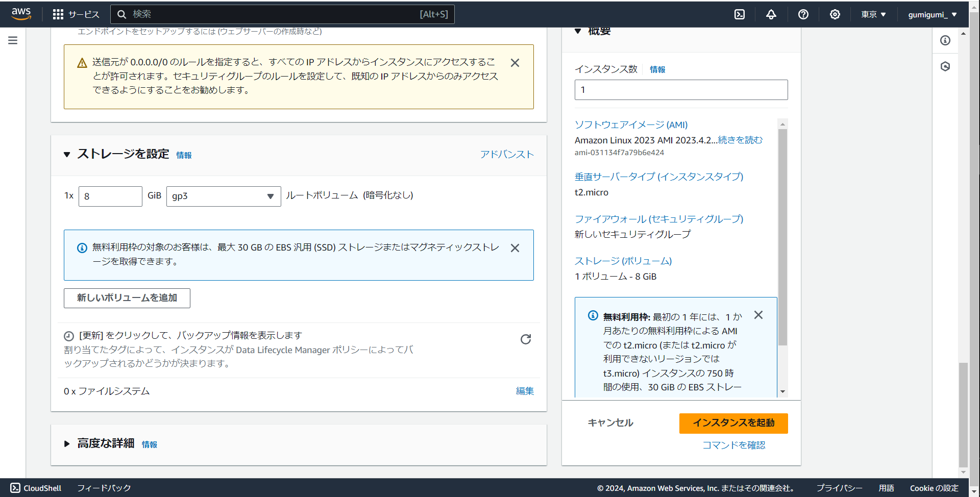Viewport: 980px width, 497px height.
Task: Collapse the ストレージを設定 section
Action: (67, 154)
